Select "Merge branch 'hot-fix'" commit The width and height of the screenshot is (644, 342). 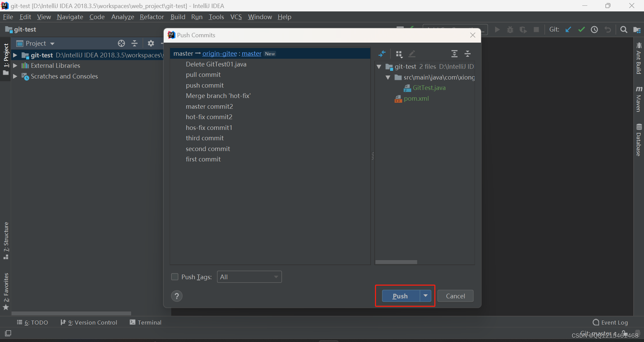(x=218, y=96)
